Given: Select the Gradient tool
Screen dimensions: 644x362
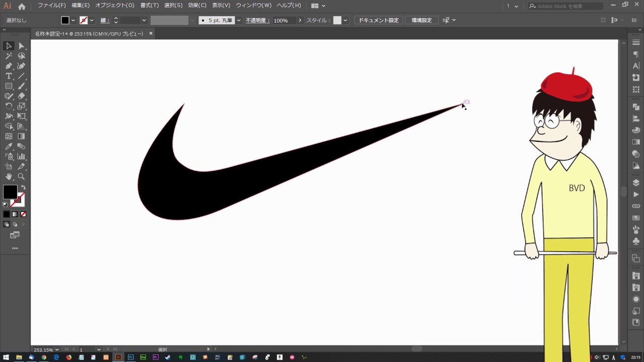Looking at the screenshot, I should pos(21,136).
